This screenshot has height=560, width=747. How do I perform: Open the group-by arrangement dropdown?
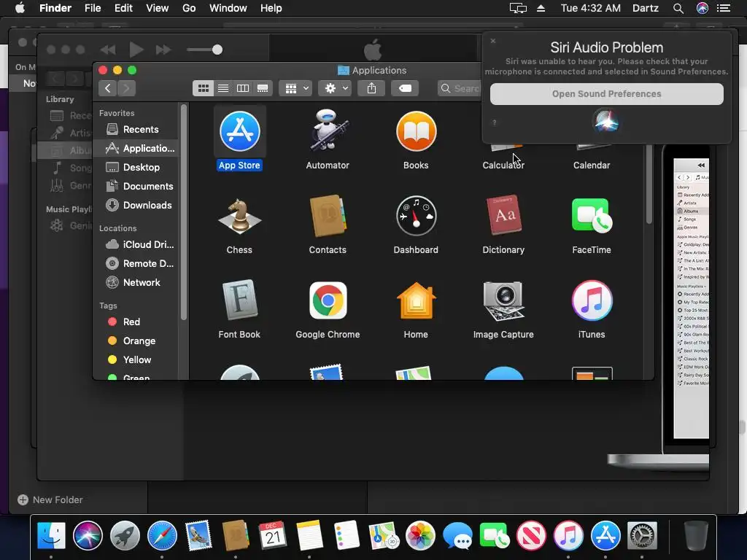296,88
